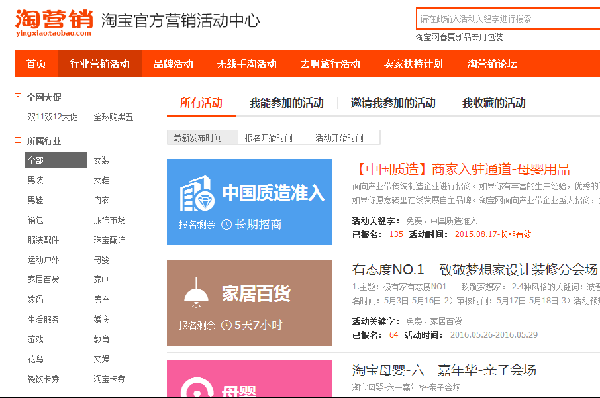This screenshot has width=600, height=398.
Task: Open the brown 家居百货 banner
Action: [249, 303]
